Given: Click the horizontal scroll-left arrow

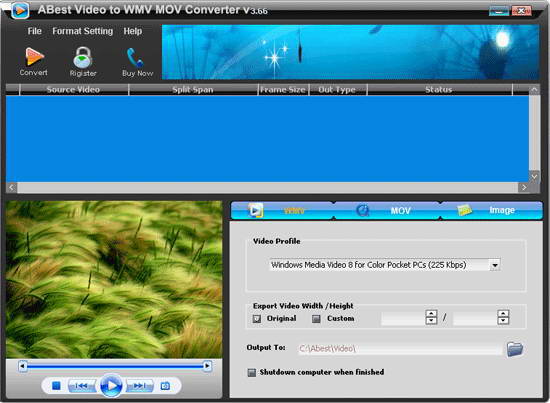Looking at the screenshot, I should [12, 188].
